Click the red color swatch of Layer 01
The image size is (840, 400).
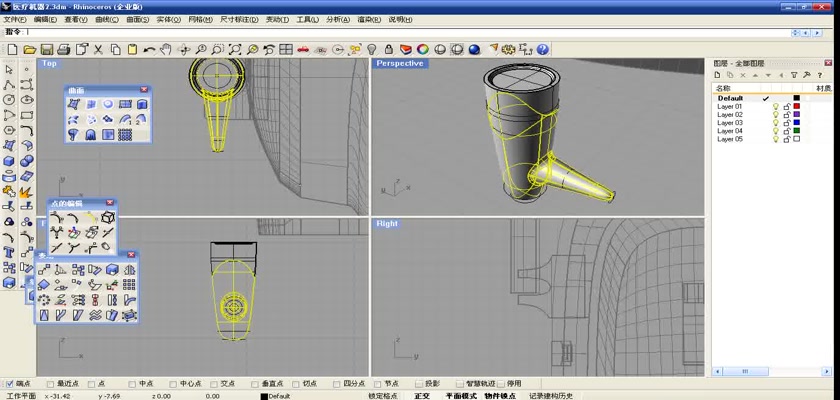click(796, 107)
